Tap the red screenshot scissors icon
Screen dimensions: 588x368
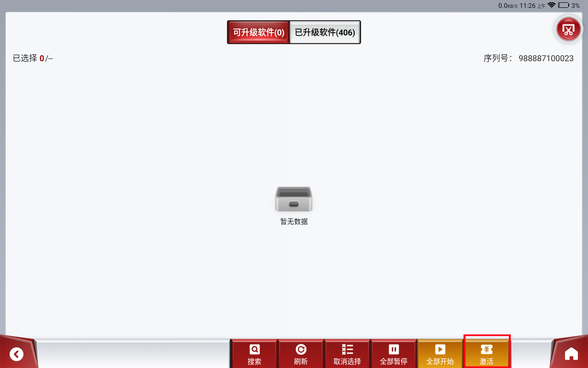click(x=569, y=30)
